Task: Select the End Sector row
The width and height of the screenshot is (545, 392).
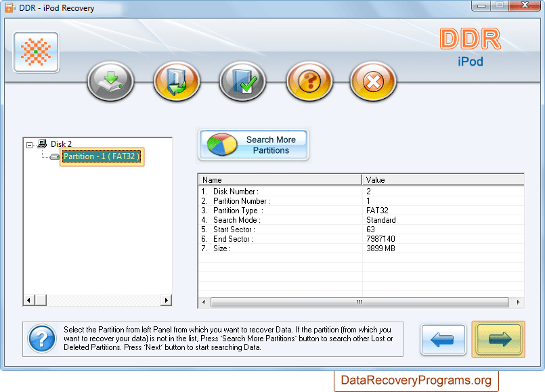Action: [x=361, y=239]
